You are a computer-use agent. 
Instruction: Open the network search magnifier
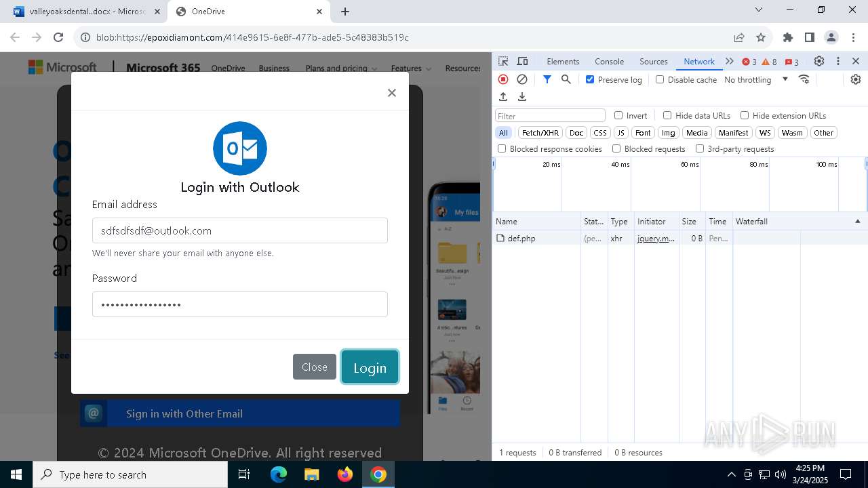pyautogui.click(x=566, y=79)
